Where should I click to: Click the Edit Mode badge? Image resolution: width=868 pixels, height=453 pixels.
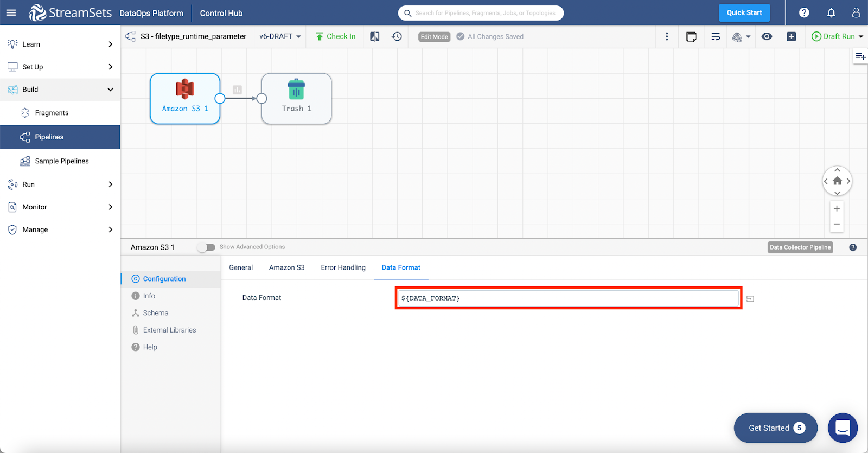point(435,37)
